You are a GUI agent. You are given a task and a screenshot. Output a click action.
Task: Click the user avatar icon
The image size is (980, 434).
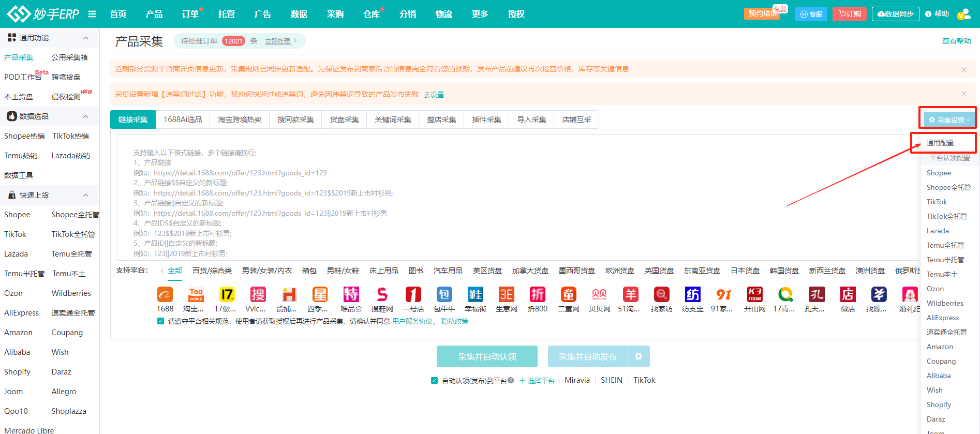[x=964, y=14]
